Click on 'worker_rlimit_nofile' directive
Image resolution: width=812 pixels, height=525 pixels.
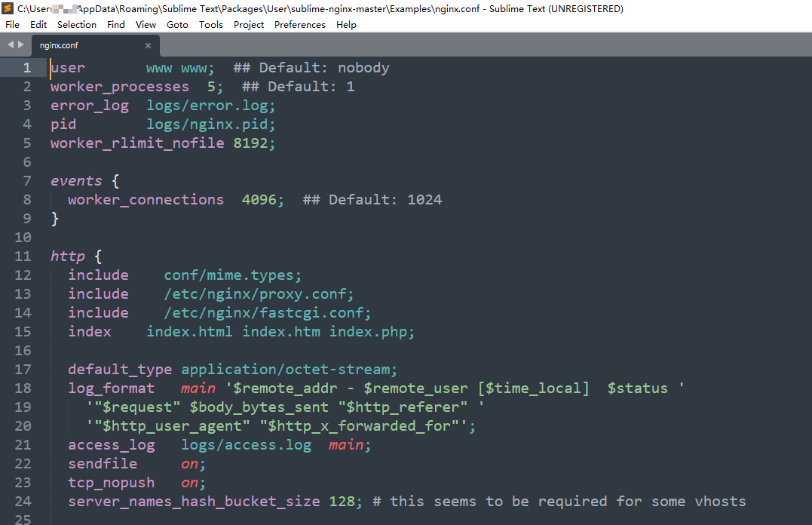[137, 143]
